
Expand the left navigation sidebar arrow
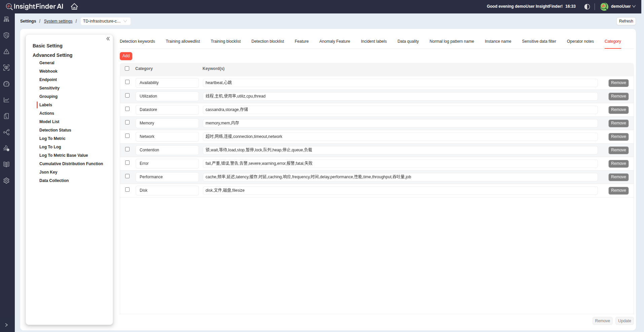[x=6, y=325]
